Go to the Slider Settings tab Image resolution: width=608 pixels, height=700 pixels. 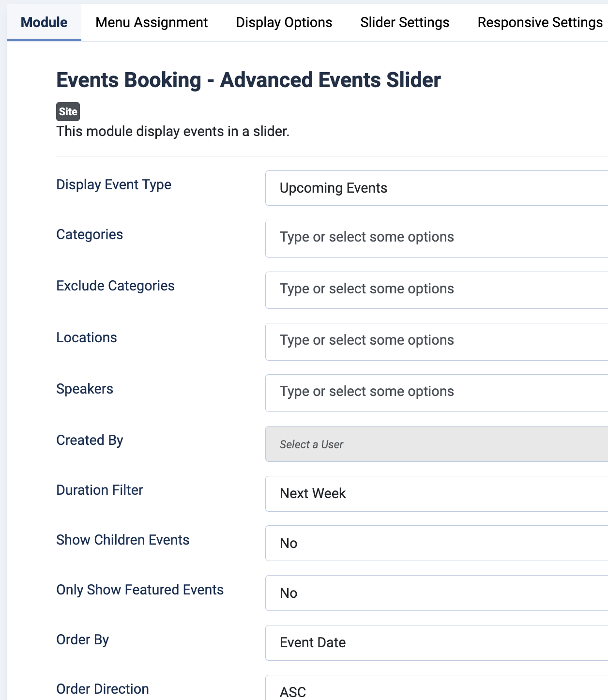[405, 22]
